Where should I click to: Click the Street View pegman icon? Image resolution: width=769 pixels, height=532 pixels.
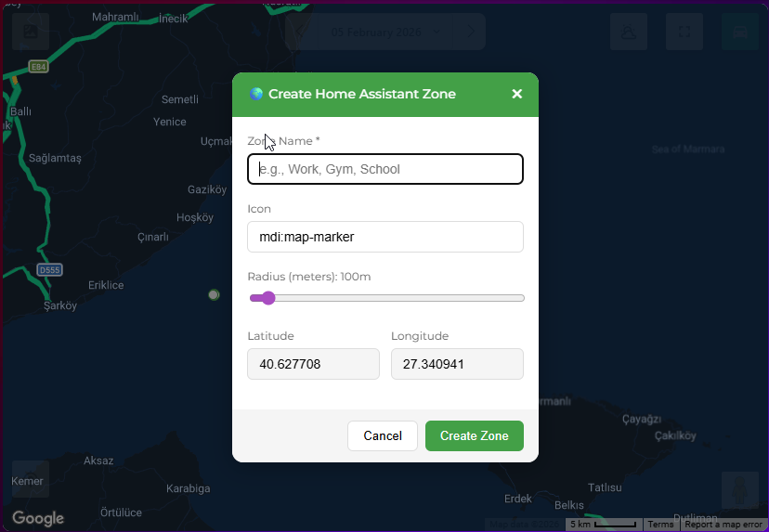pos(740,490)
